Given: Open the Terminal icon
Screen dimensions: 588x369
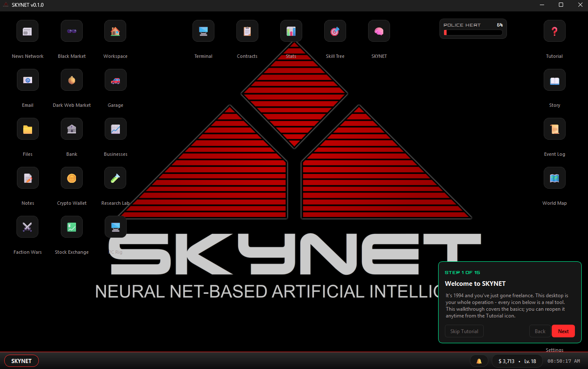Looking at the screenshot, I should tap(203, 31).
